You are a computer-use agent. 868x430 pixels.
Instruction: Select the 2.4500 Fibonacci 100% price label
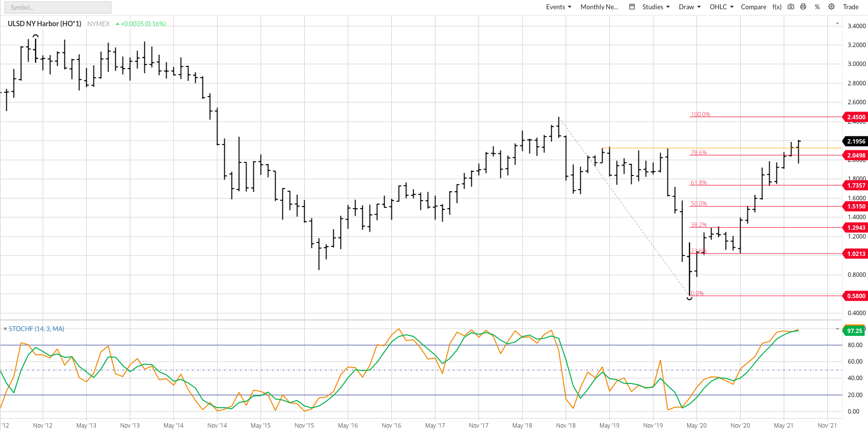855,117
